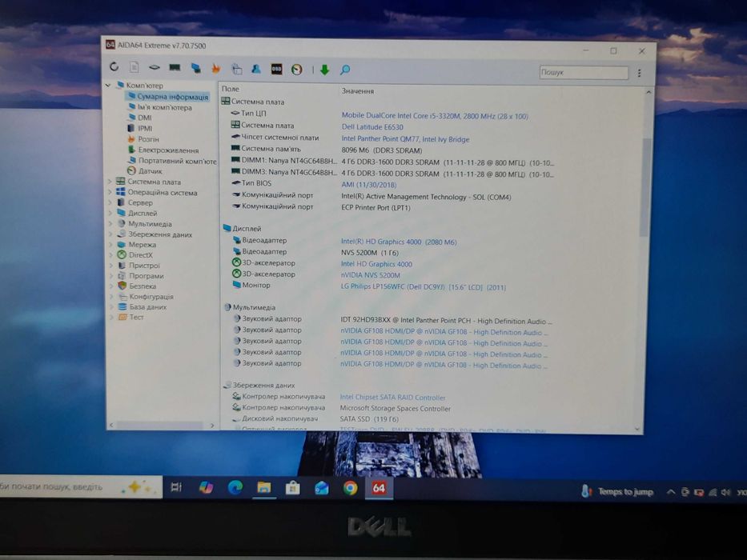This screenshot has height=560, width=747.
Task: Expand the Мультимедіа tree node
Action: tap(110, 224)
